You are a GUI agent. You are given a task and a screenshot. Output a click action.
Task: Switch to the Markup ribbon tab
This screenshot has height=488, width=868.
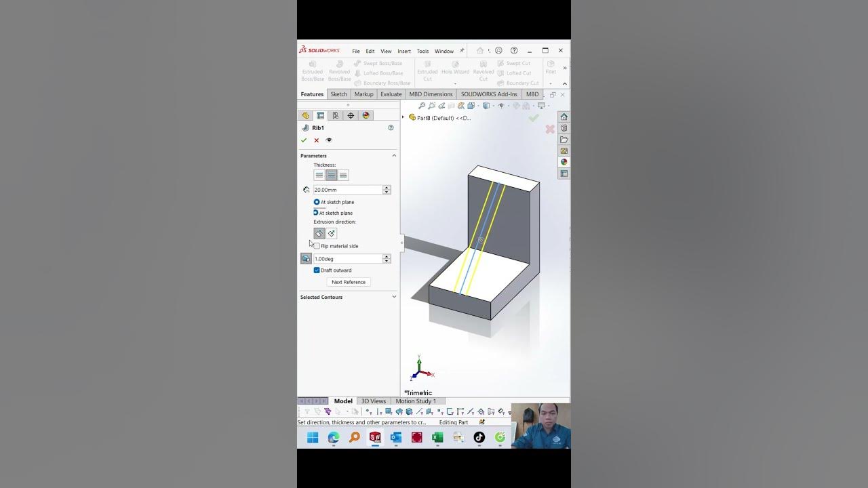point(363,94)
